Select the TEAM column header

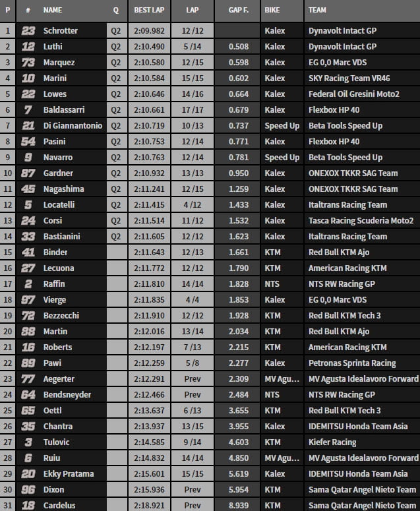coord(319,11)
